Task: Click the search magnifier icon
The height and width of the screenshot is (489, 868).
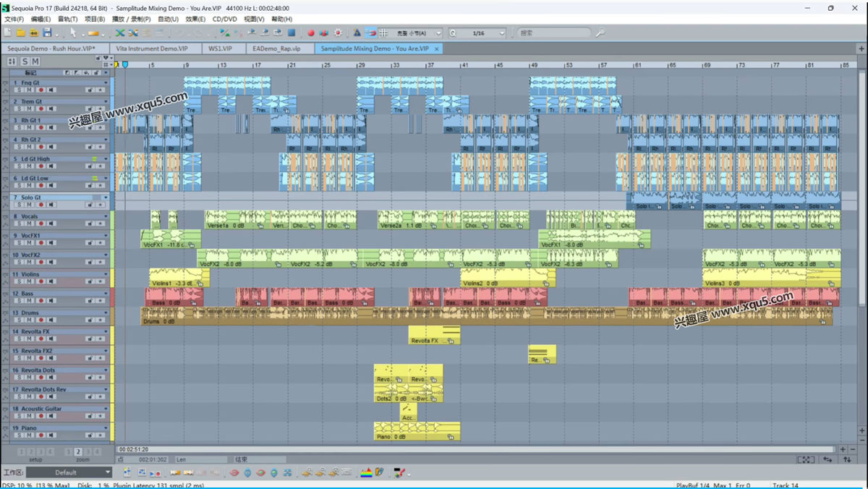Action: point(600,33)
